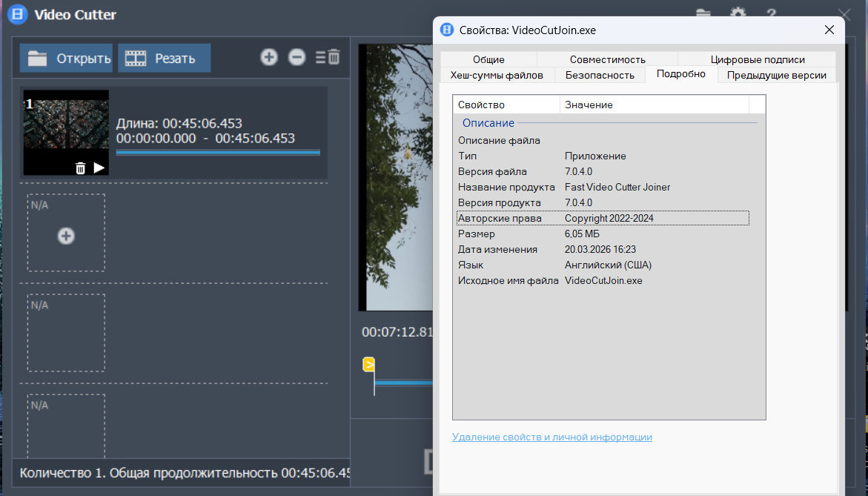Open the Совместимость tab
Image resolution: width=868 pixels, height=496 pixels.
pos(607,59)
